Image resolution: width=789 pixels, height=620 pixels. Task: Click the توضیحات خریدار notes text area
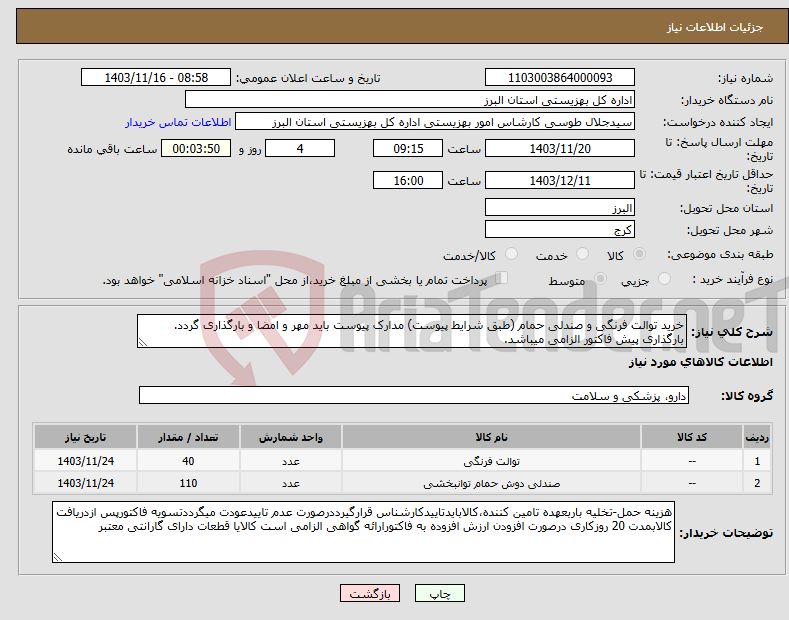[x=363, y=532]
